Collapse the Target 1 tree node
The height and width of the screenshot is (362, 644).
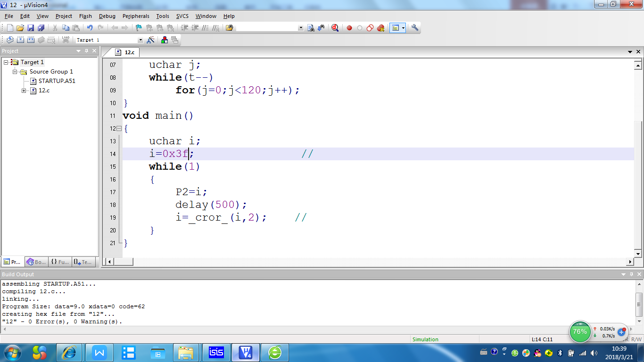[6, 62]
